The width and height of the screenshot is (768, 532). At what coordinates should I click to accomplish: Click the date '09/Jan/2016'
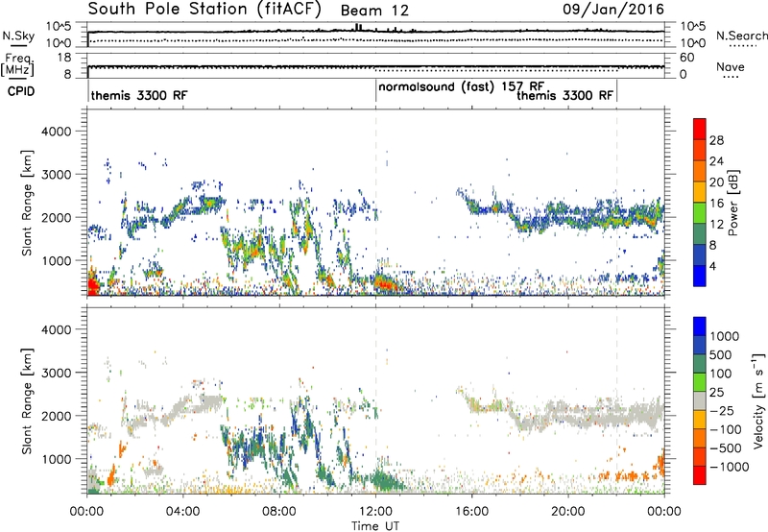[x=613, y=10]
